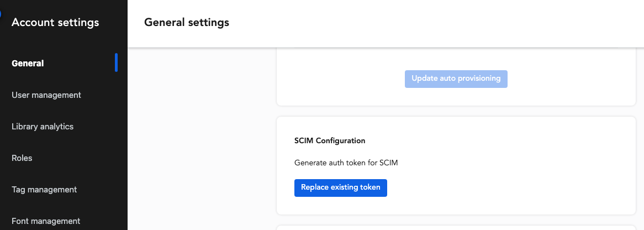Click the General settings page heading
Screen dimensions: 644x230
(187, 23)
